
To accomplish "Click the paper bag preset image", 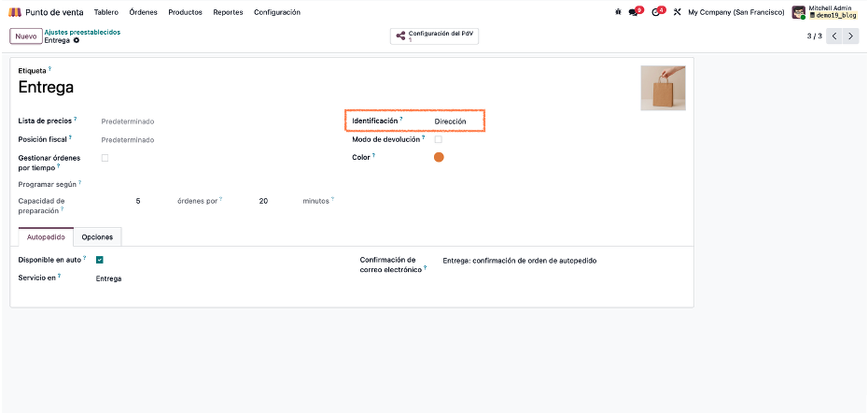I will click(664, 88).
